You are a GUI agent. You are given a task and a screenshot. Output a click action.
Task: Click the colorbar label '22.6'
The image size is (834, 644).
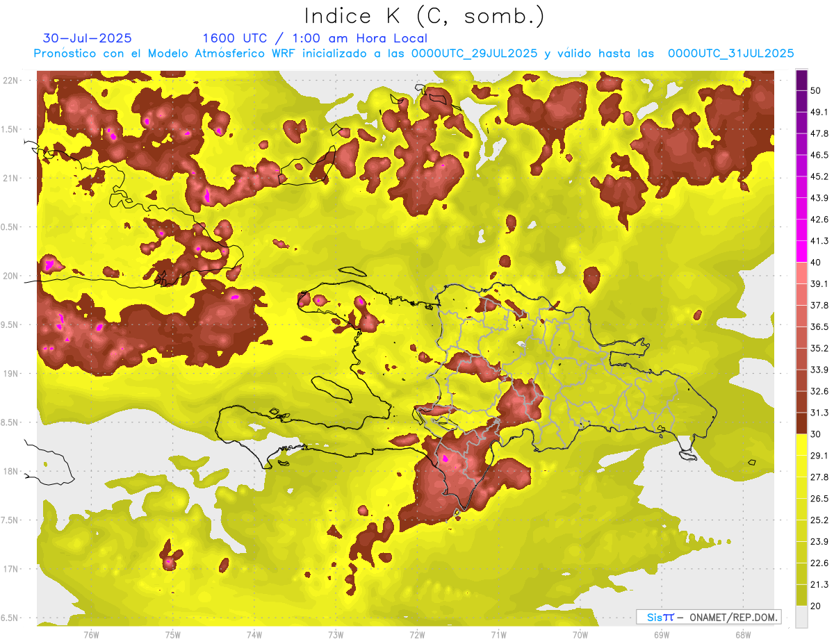coord(819,563)
